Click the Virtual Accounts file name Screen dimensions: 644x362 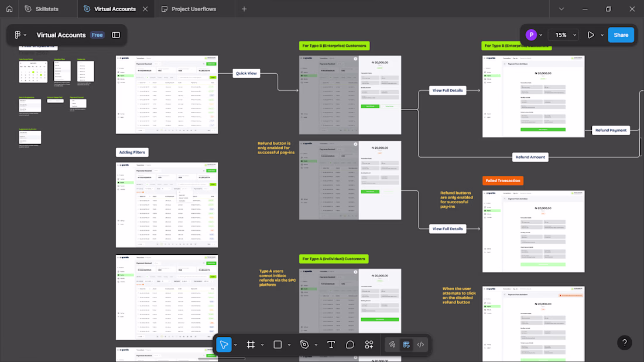[61, 35]
